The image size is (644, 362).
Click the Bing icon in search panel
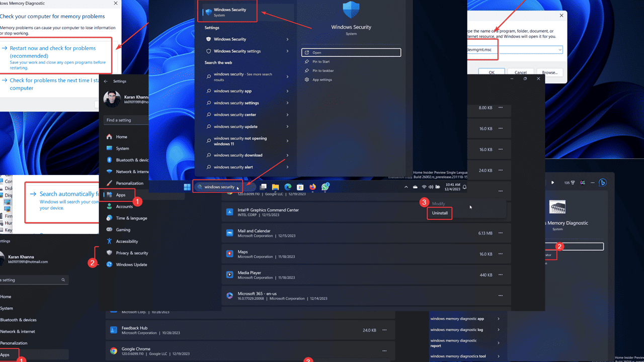coord(602,183)
